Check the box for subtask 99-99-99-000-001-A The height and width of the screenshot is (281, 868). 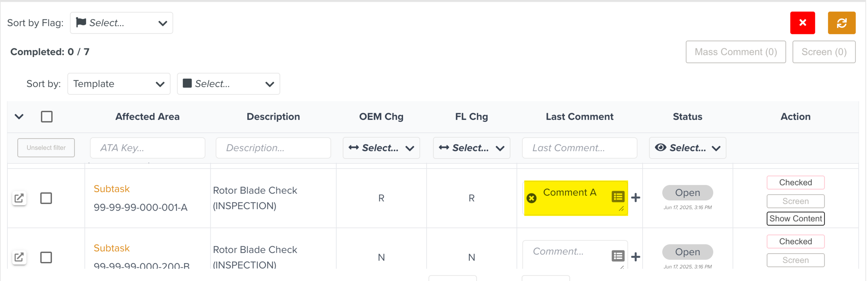pyautogui.click(x=46, y=198)
